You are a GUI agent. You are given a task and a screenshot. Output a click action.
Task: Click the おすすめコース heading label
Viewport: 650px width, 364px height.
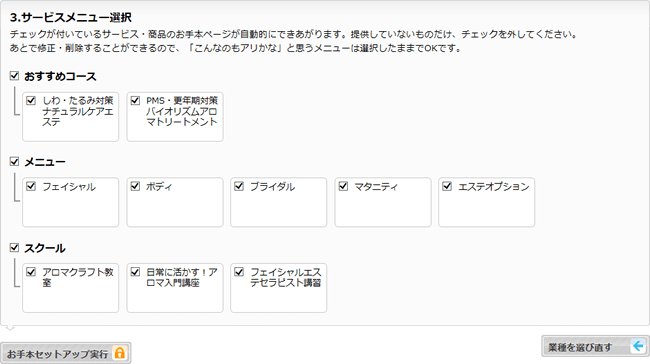pyautogui.click(x=60, y=76)
